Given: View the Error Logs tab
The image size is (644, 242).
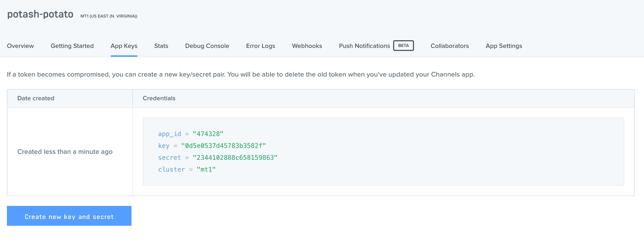Looking at the screenshot, I should click(260, 46).
